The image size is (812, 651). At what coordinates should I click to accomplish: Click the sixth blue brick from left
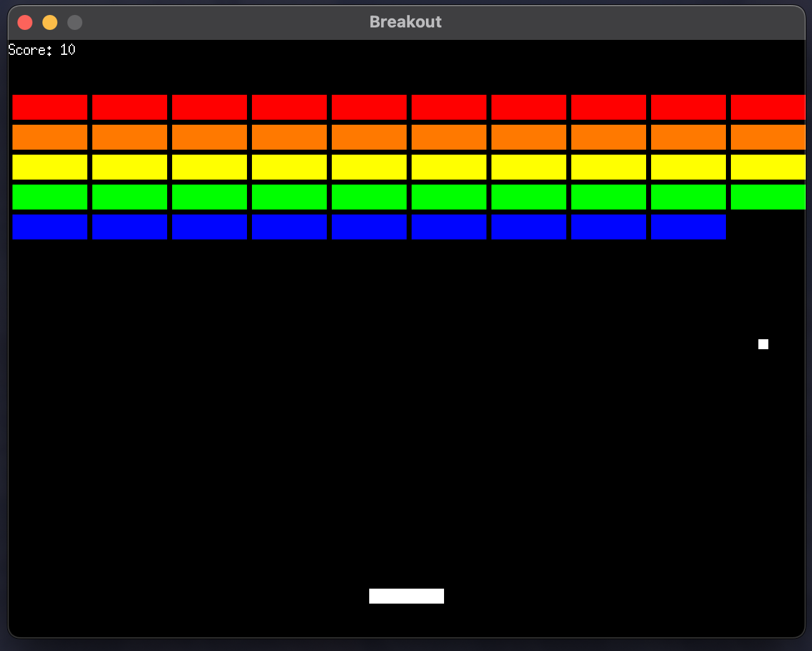(449, 227)
